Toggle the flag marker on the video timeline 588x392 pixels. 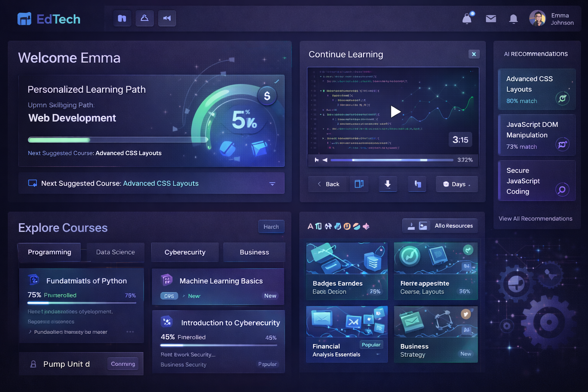pyautogui.click(x=317, y=160)
